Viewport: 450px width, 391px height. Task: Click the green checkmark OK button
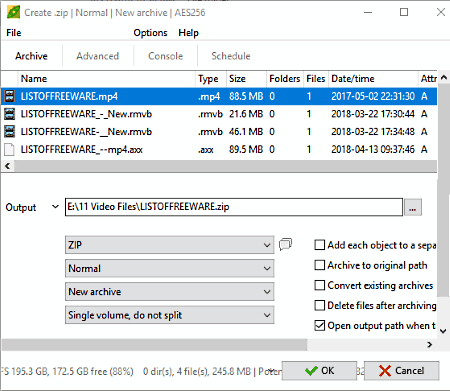(x=319, y=371)
